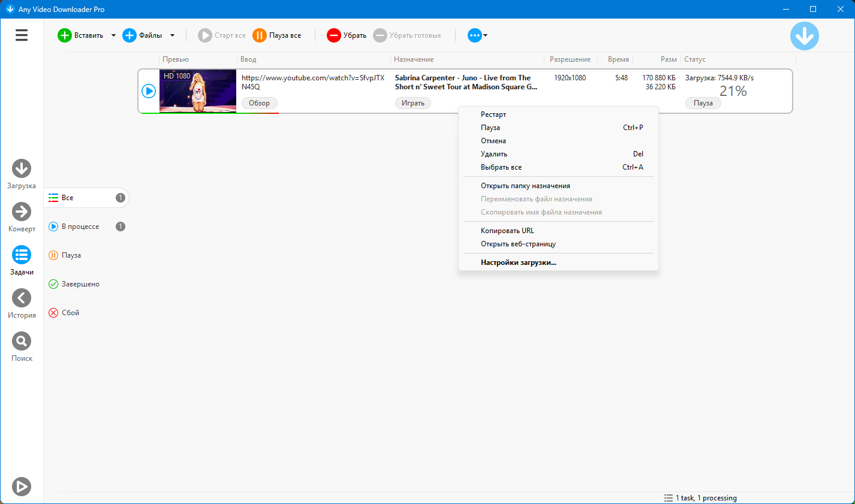The image size is (855, 504).
Task: Click the Обзор button
Action: click(x=259, y=103)
